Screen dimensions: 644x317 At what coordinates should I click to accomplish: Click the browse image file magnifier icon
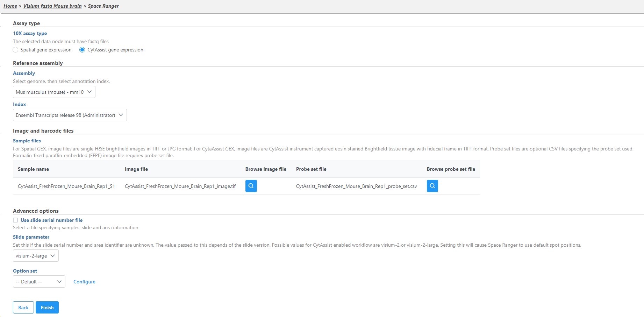coord(251,186)
